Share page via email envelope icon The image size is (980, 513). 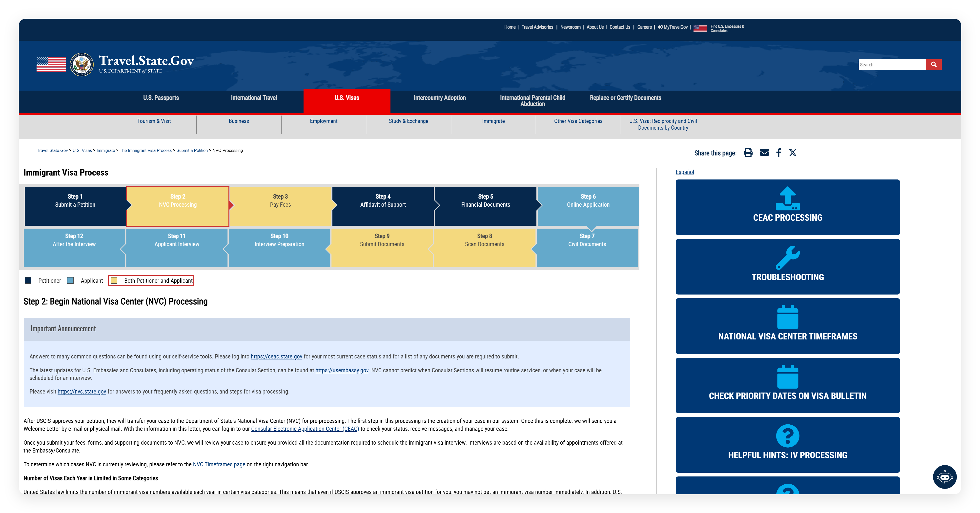pyautogui.click(x=764, y=153)
